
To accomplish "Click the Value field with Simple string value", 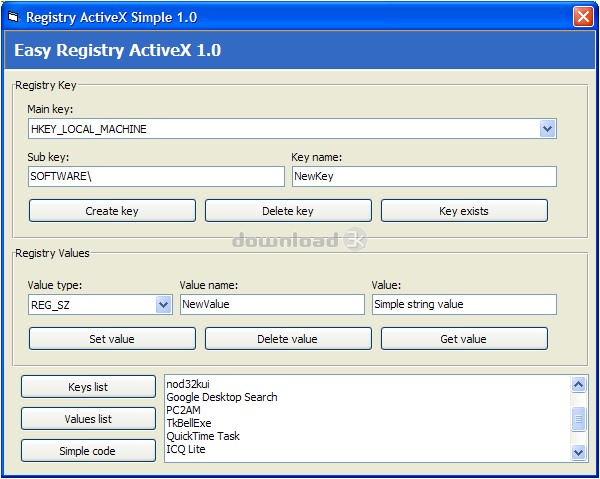I will click(x=464, y=305).
